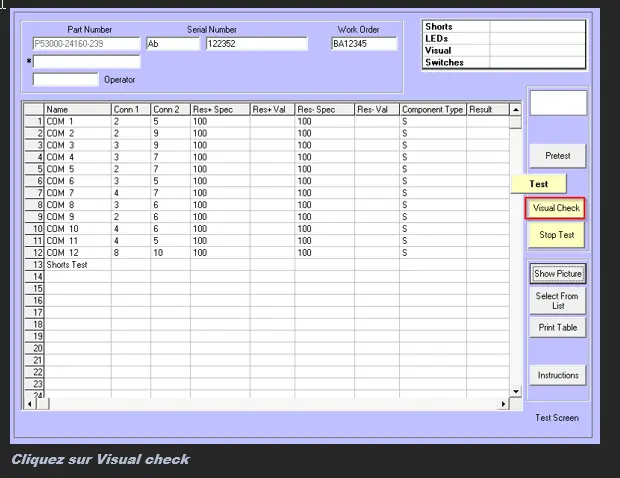Viewport: 620px width, 478px height.
Task: Click the Result column header
Action: pyautogui.click(x=488, y=110)
